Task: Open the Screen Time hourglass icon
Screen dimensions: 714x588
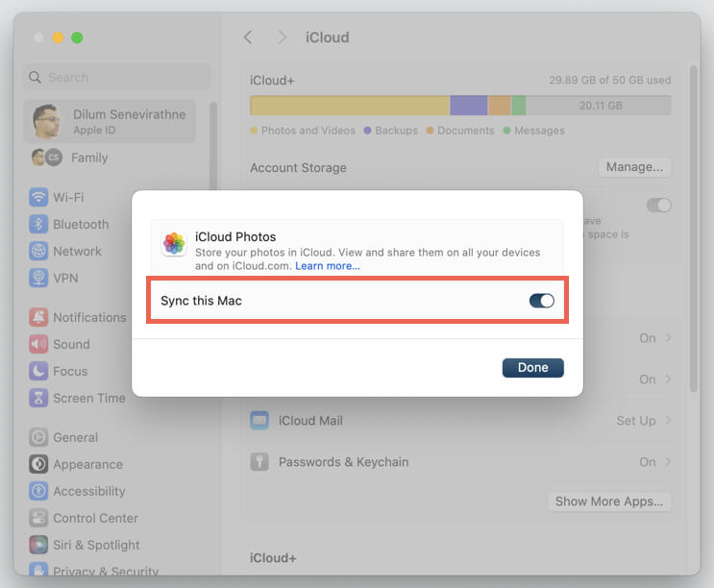Action: pyautogui.click(x=38, y=398)
